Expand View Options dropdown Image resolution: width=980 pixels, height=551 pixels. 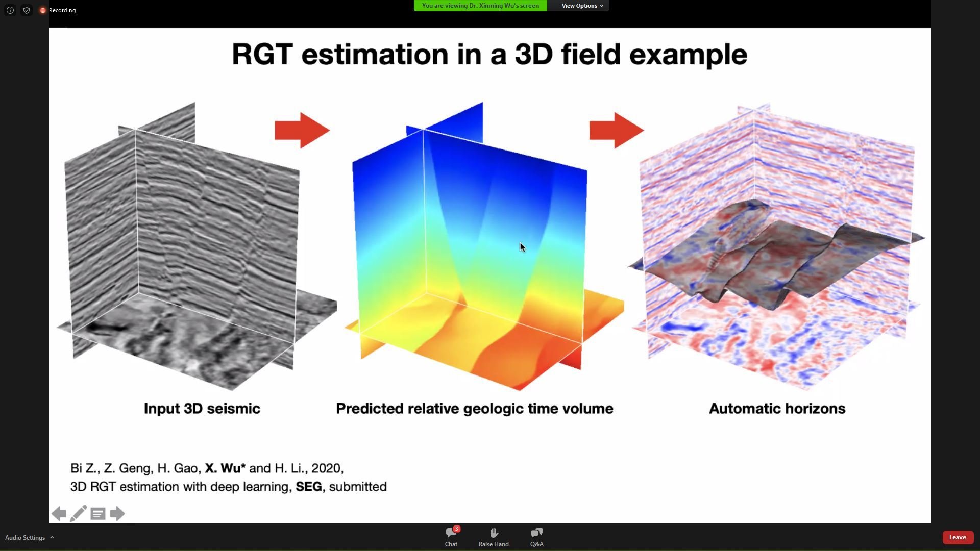point(581,6)
